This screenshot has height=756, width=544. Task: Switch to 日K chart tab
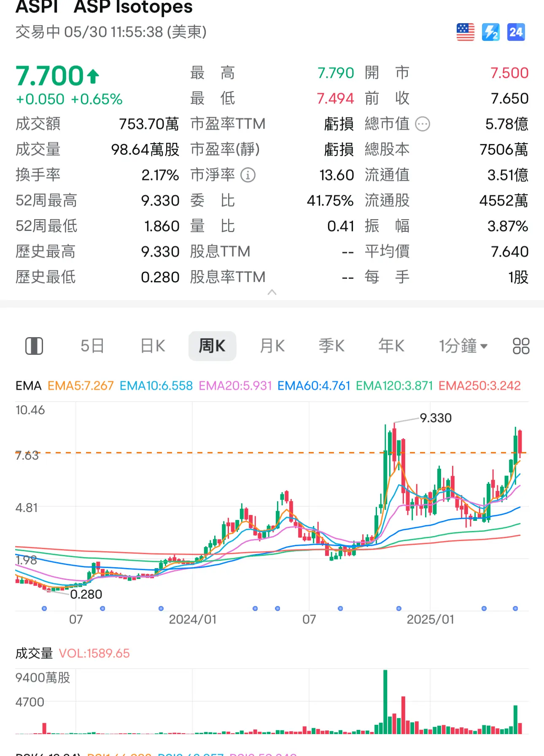[x=153, y=346]
